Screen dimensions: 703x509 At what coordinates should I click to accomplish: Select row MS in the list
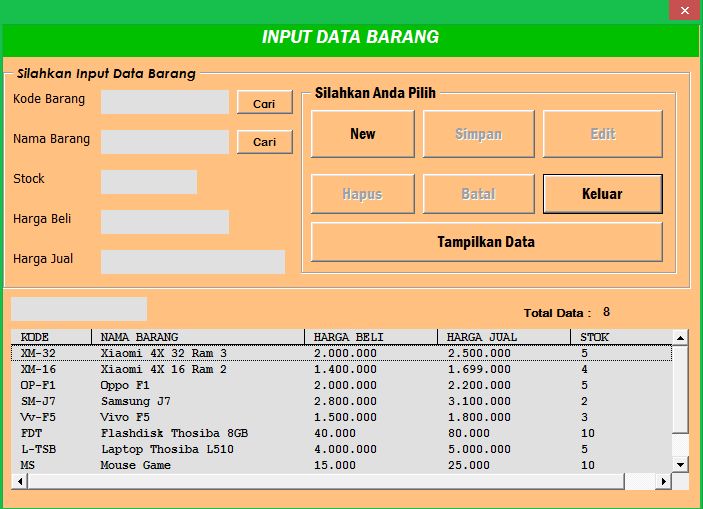click(342, 465)
